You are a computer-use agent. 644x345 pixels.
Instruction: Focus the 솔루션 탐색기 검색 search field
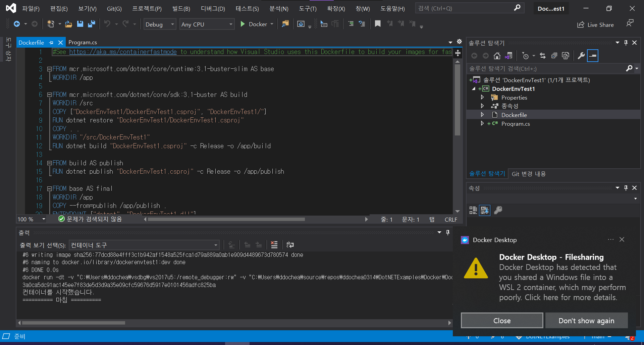tap(546, 68)
